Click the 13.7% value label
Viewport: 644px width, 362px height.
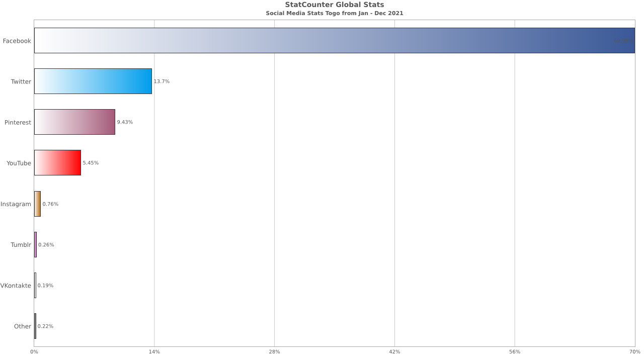(162, 81)
